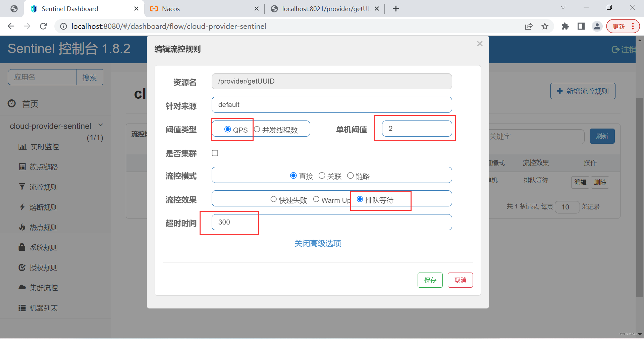Click the 更新 browser update button
The height and width of the screenshot is (339, 644).
point(623,26)
